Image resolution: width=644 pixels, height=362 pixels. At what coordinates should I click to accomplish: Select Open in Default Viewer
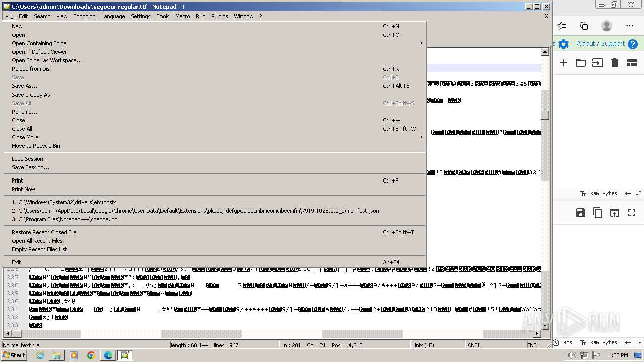(215, 52)
